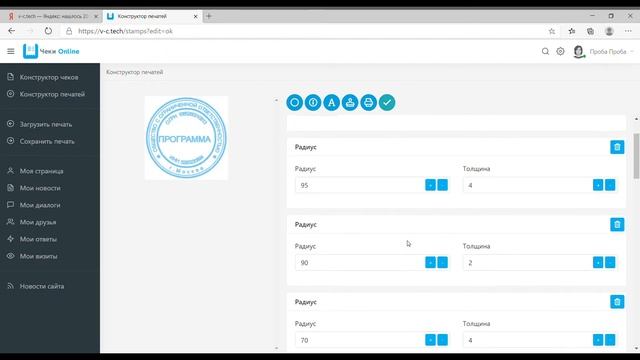Decrease radius 90 with the minus button

(x=442, y=262)
